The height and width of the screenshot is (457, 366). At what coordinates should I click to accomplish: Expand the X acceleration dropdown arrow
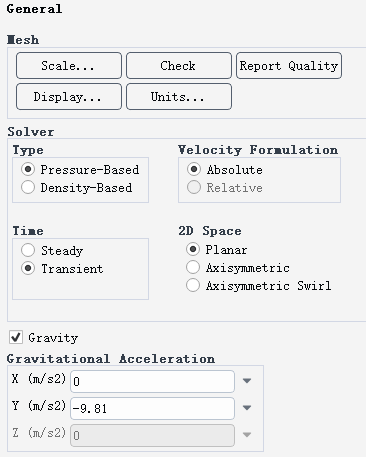pyautogui.click(x=247, y=381)
